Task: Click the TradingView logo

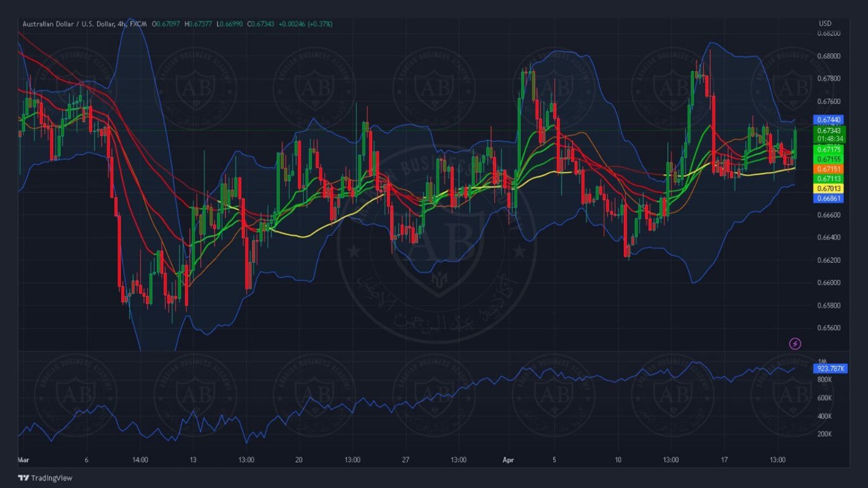Action: coord(45,478)
